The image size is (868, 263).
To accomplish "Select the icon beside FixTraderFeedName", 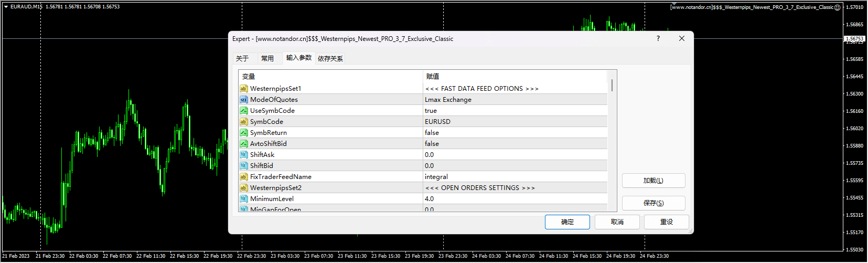I will (243, 177).
